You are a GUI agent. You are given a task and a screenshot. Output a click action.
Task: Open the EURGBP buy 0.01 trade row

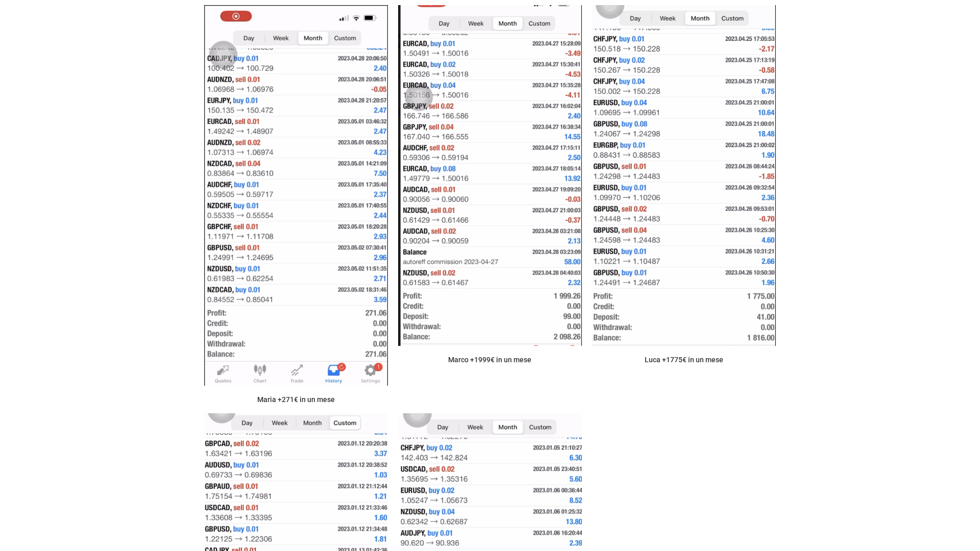point(684,150)
